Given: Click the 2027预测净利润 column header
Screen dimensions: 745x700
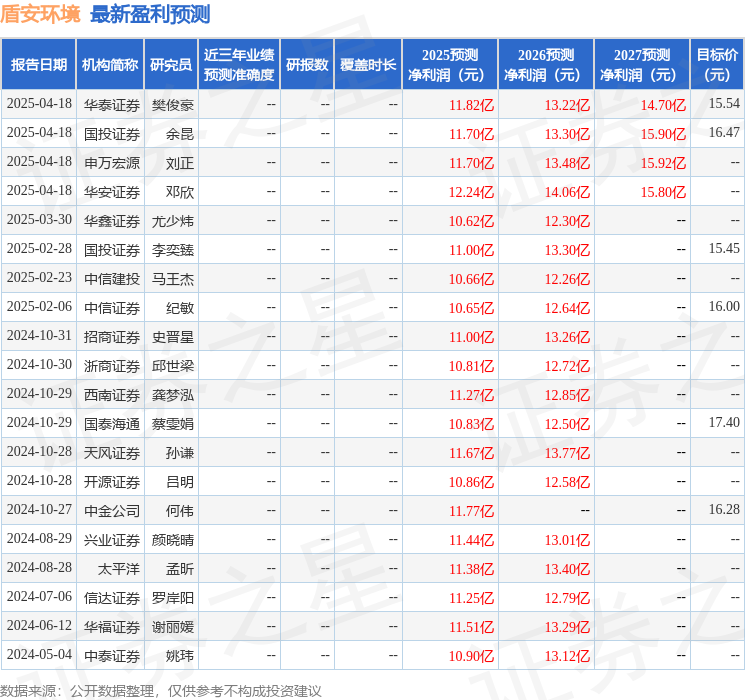Looking at the screenshot, I should (642, 65).
